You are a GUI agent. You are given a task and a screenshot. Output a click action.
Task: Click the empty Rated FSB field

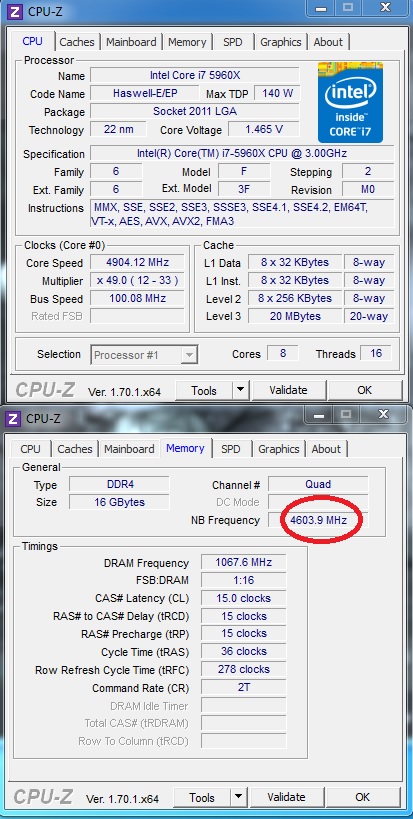point(137,316)
